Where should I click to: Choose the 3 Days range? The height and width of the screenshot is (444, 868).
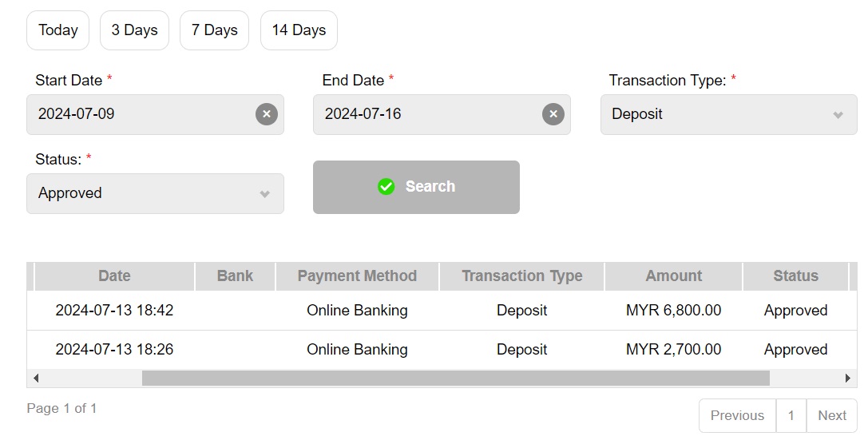click(x=134, y=30)
